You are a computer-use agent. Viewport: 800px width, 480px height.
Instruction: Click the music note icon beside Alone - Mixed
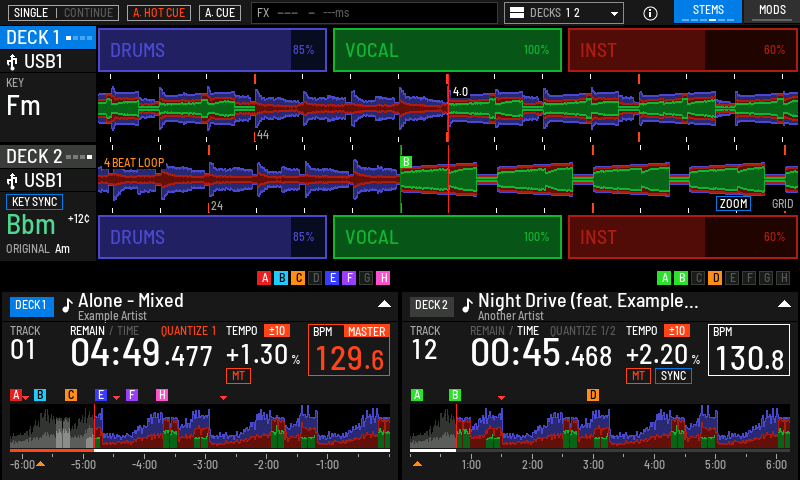point(67,305)
